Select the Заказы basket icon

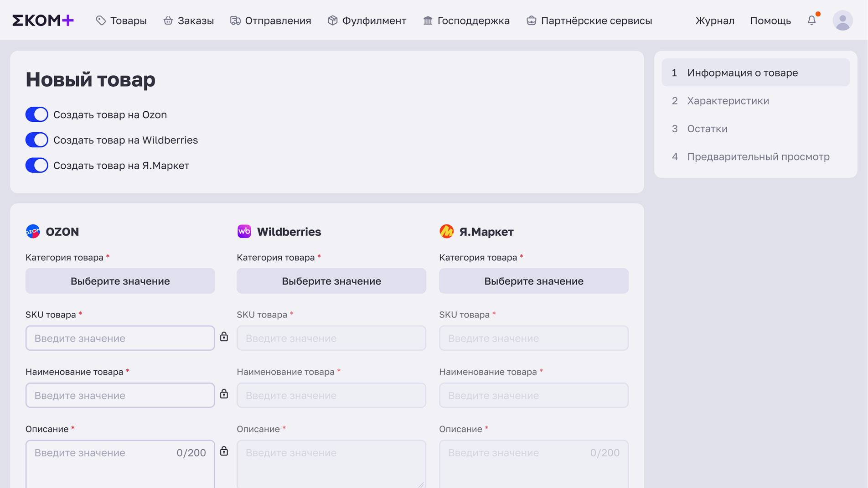tap(168, 20)
